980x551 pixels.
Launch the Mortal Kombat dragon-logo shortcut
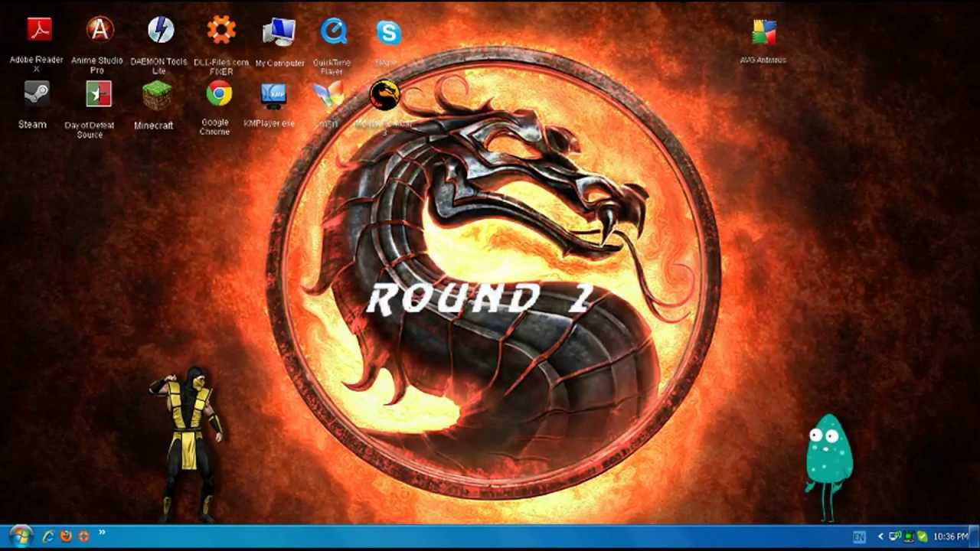(384, 95)
